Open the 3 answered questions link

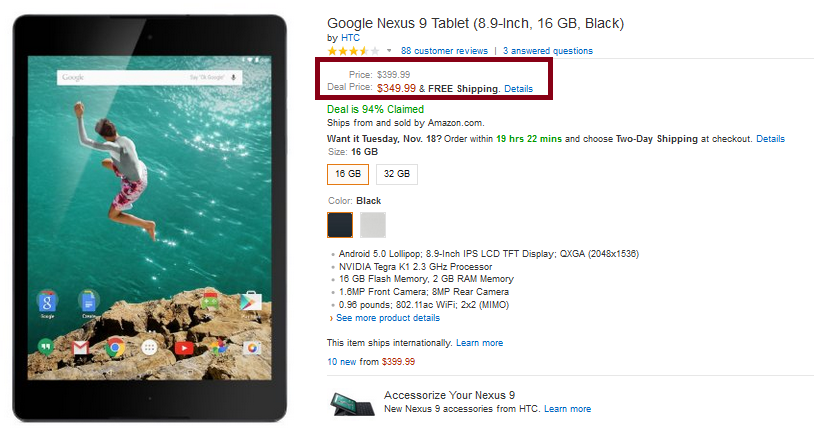click(x=547, y=50)
